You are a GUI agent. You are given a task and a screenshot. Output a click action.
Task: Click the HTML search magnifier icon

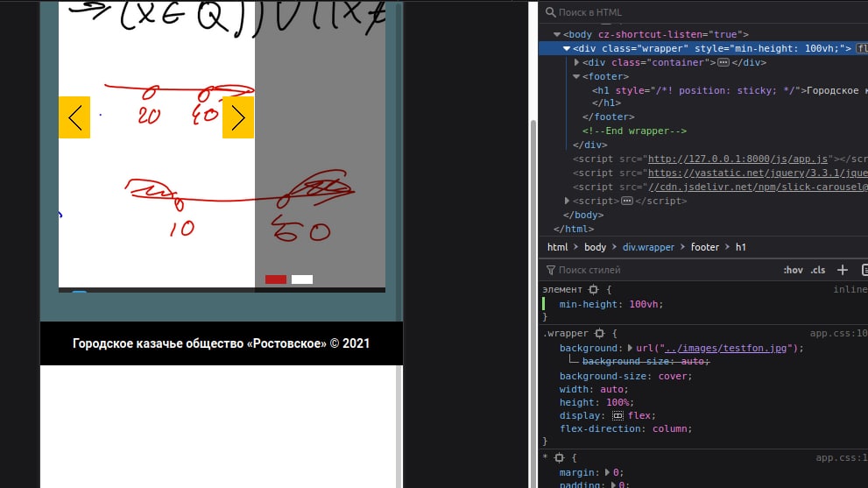(550, 12)
